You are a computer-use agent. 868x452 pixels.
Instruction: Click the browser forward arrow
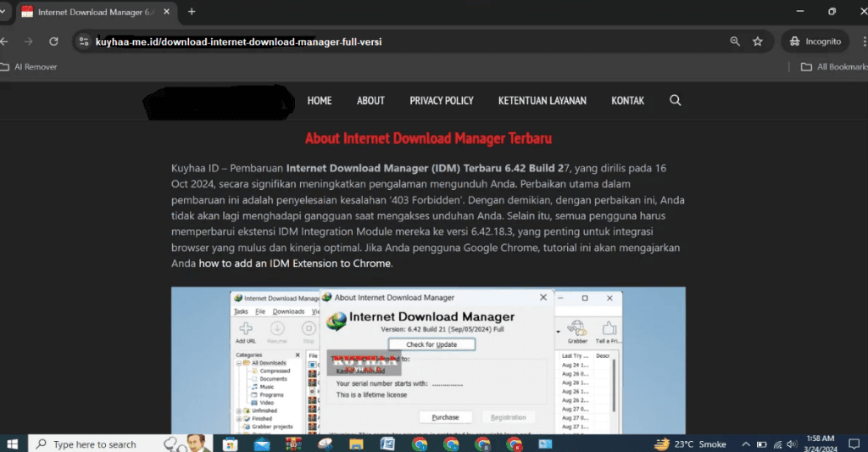pyautogui.click(x=28, y=42)
